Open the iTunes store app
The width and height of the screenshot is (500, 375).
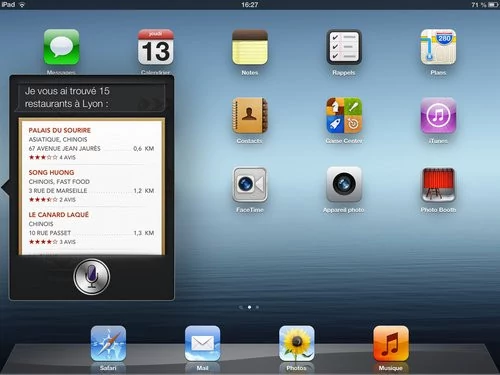[438, 115]
